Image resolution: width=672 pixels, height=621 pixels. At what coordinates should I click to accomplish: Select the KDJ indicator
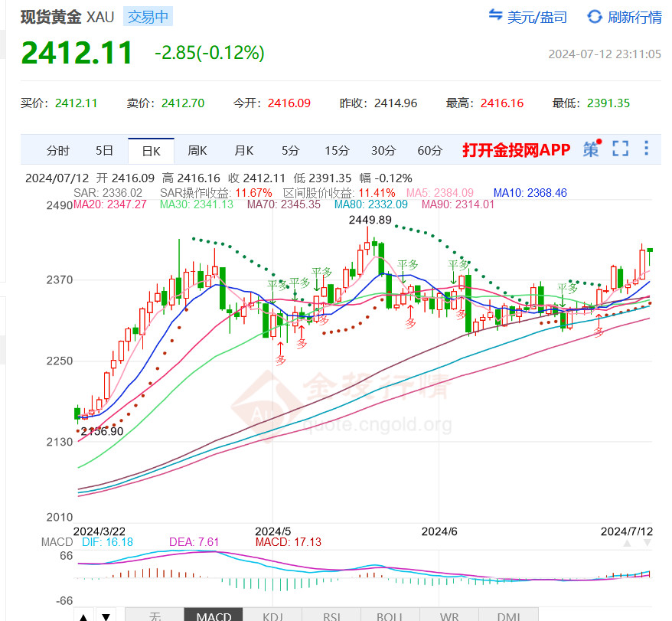[x=272, y=615]
